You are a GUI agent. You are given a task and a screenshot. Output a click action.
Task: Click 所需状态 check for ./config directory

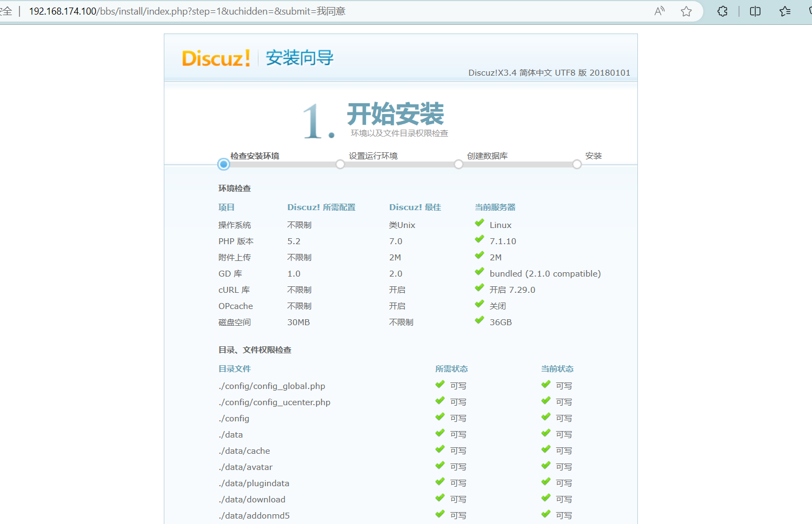(440, 417)
